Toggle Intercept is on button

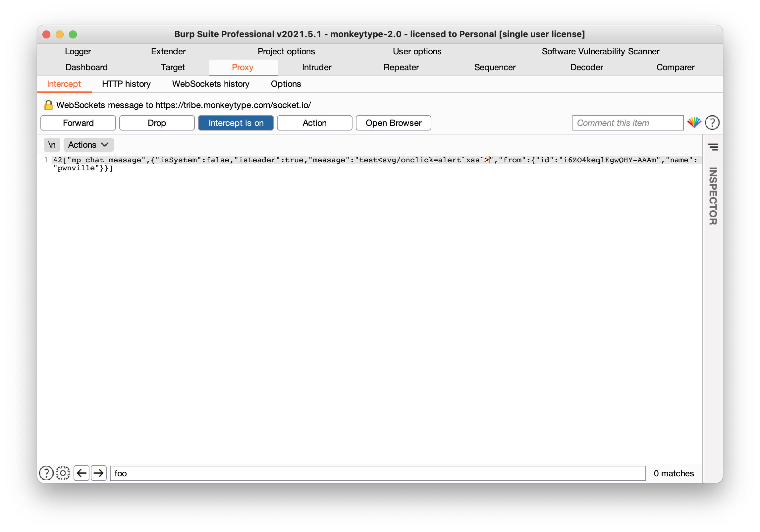[x=236, y=122]
